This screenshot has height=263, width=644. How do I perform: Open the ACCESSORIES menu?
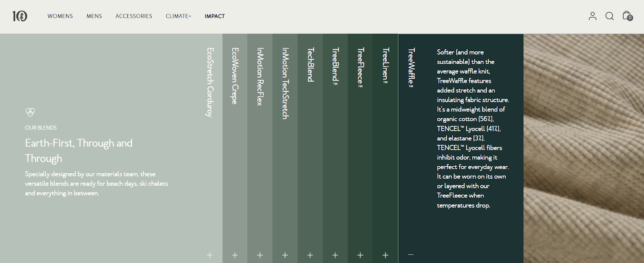tap(134, 16)
